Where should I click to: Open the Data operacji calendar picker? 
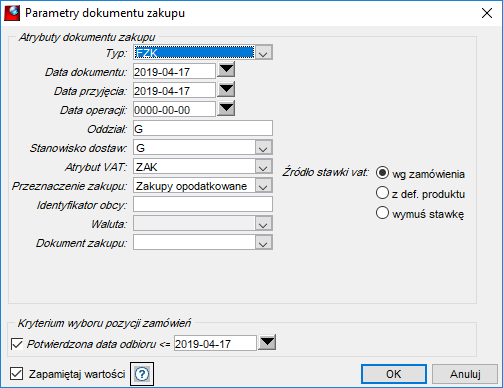226,108
